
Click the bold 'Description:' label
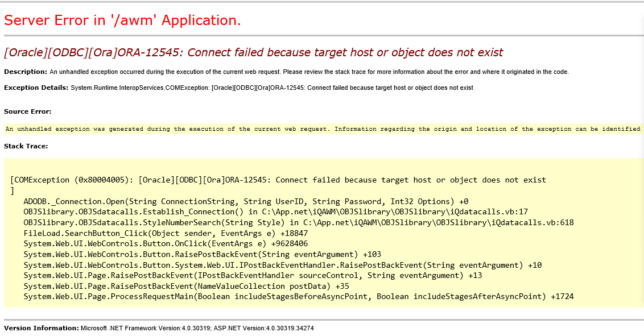pyautogui.click(x=26, y=72)
